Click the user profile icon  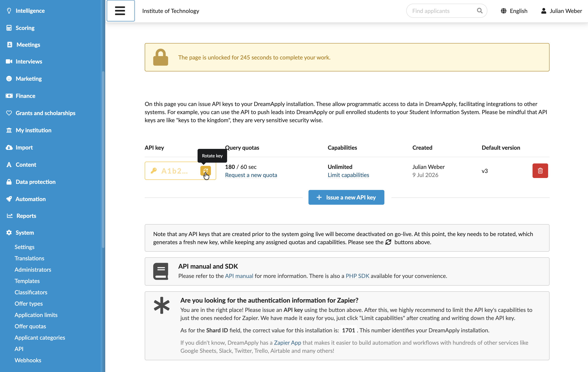(x=543, y=11)
